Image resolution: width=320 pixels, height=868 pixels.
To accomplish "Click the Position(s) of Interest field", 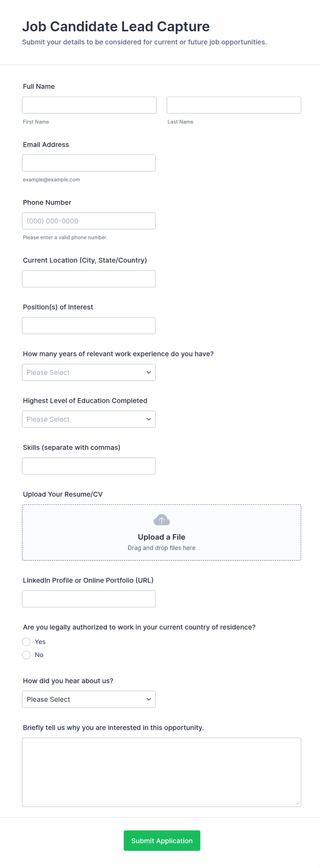I will pyautogui.click(x=89, y=326).
